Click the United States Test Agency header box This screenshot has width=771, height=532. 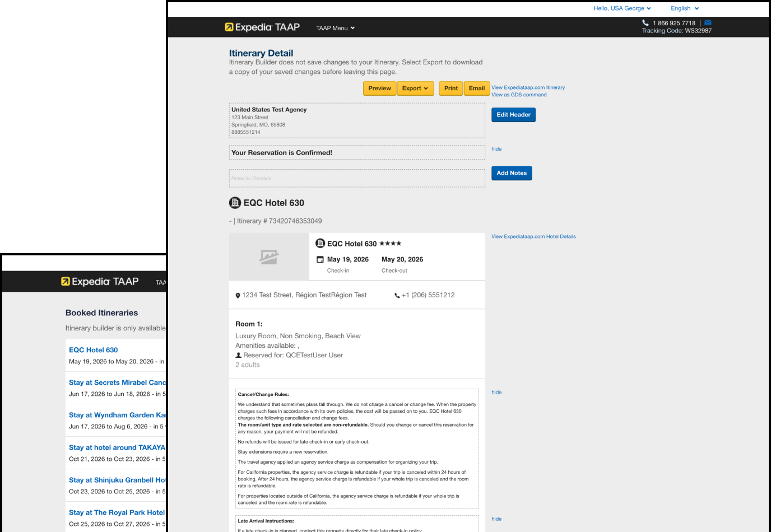coord(357,120)
